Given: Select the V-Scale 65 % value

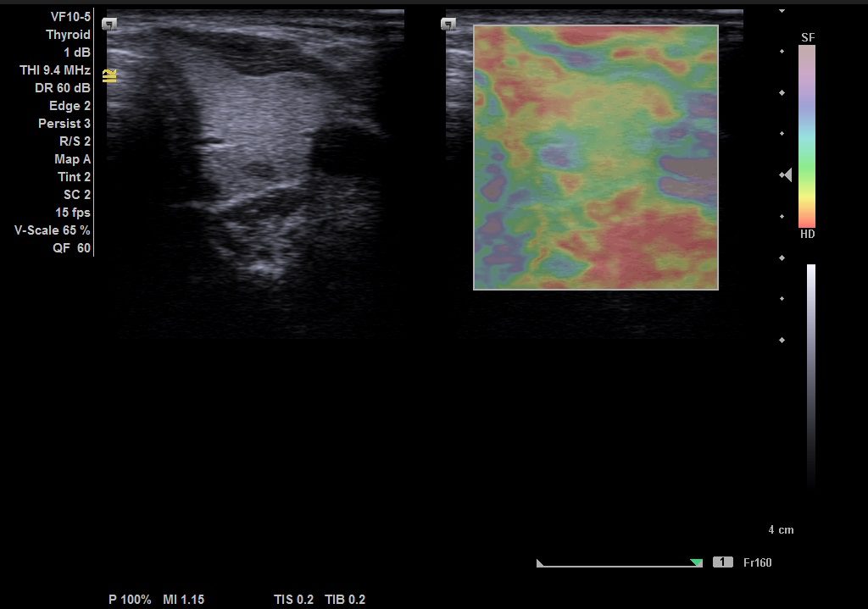Looking at the screenshot, I should [x=52, y=230].
